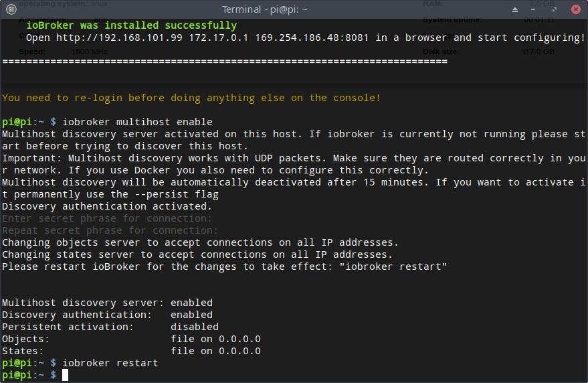The image size is (588, 383).
Task: Click the 'Changing states server' line
Action: click(197, 254)
